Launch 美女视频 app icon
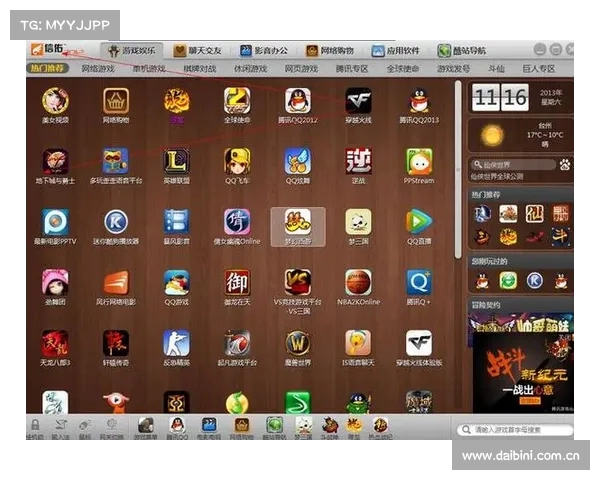The width and height of the screenshot is (600, 480). pyautogui.click(x=55, y=100)
